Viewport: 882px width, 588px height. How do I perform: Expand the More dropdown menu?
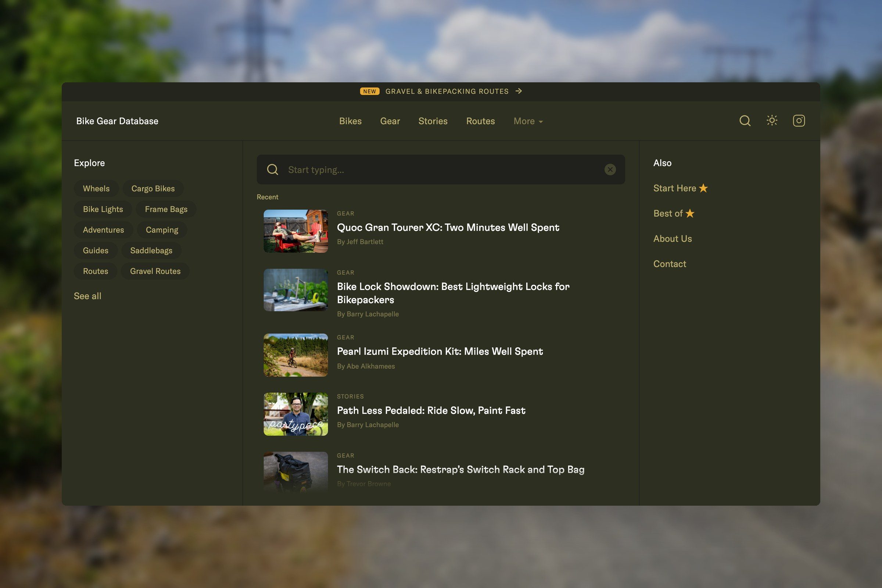[x=528, y=121]
